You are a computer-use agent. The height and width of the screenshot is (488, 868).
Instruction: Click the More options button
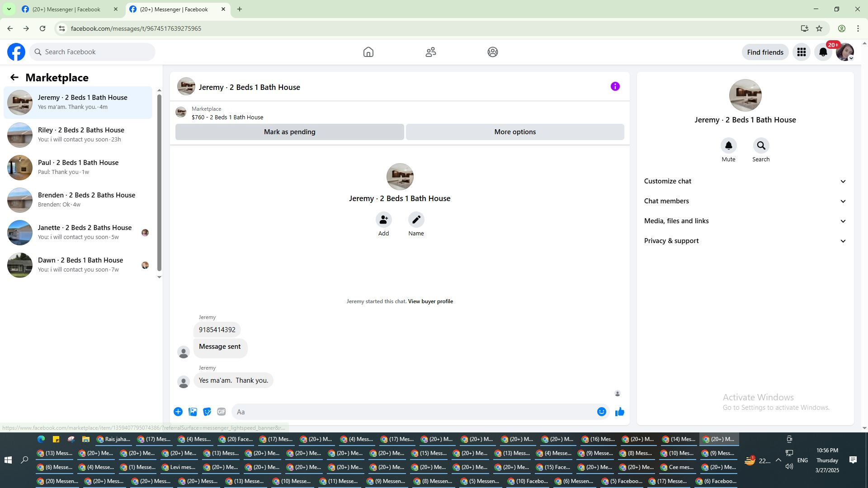point(515,132)
